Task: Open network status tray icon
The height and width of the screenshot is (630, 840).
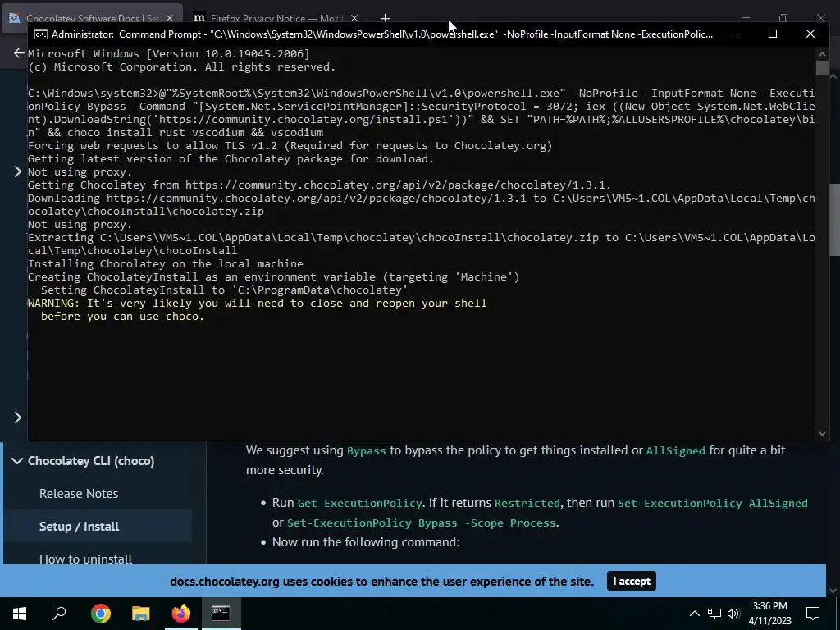Action: [714, 614]
